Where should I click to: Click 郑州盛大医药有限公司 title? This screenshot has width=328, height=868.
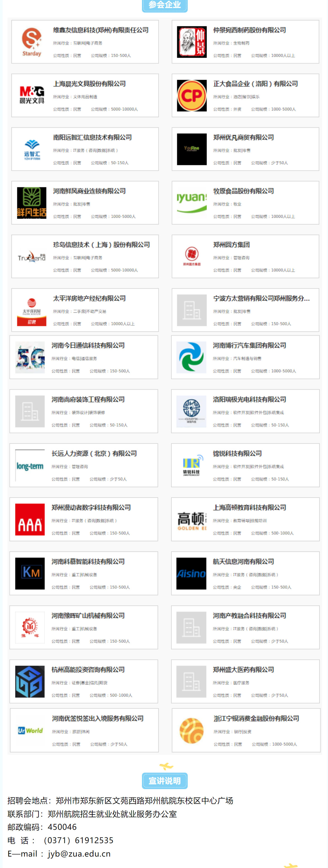click(243, 669)
